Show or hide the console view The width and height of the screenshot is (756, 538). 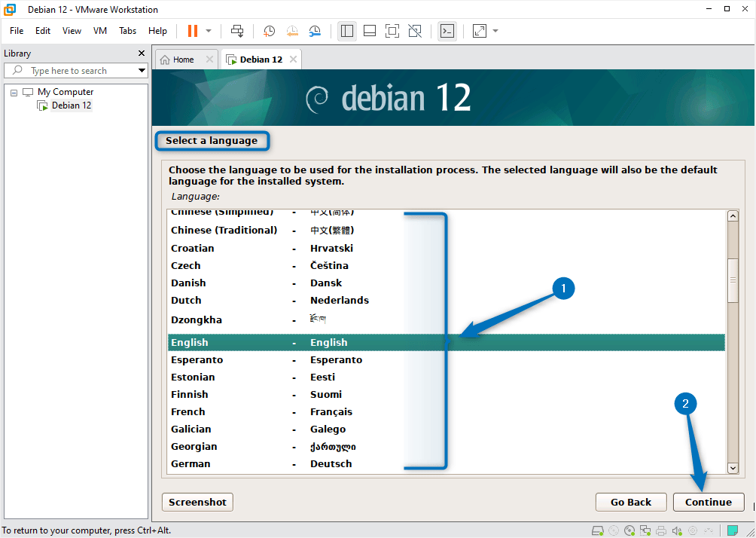447,31
